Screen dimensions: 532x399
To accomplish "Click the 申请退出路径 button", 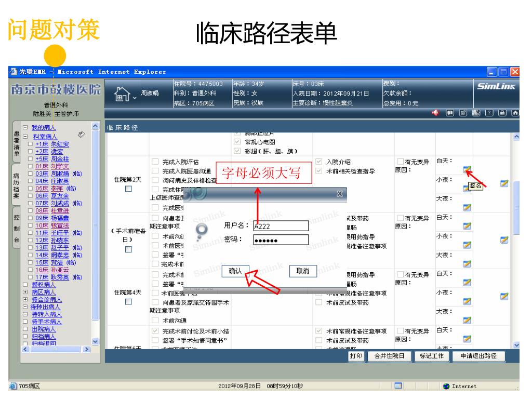I will coord(478,356).
